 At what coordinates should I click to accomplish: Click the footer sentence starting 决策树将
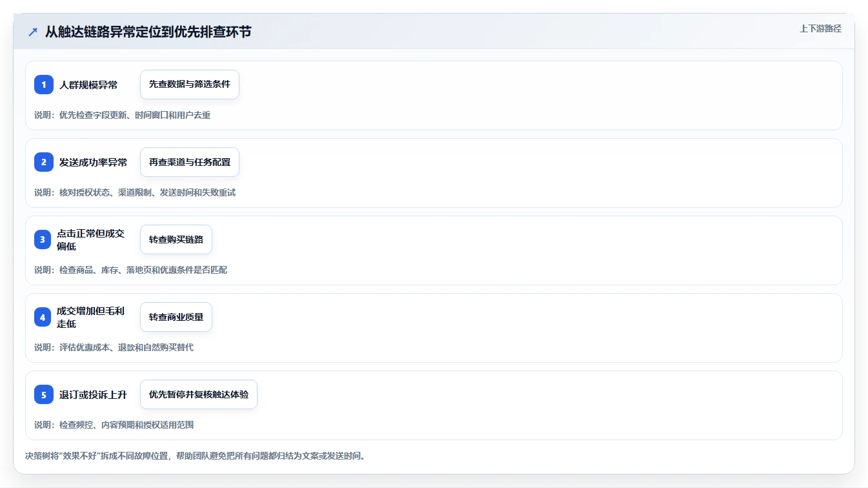pos(196,456)
